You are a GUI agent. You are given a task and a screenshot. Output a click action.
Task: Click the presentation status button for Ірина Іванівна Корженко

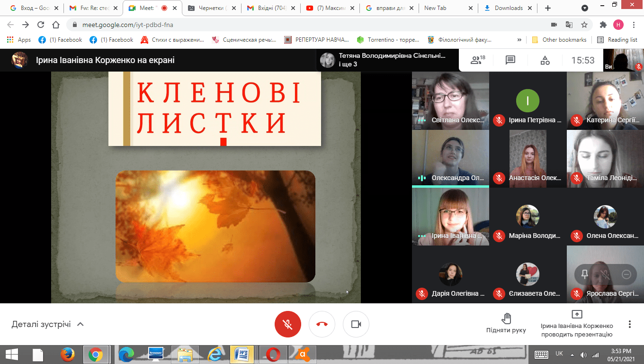pyautogui.click(x=577, y=324)
